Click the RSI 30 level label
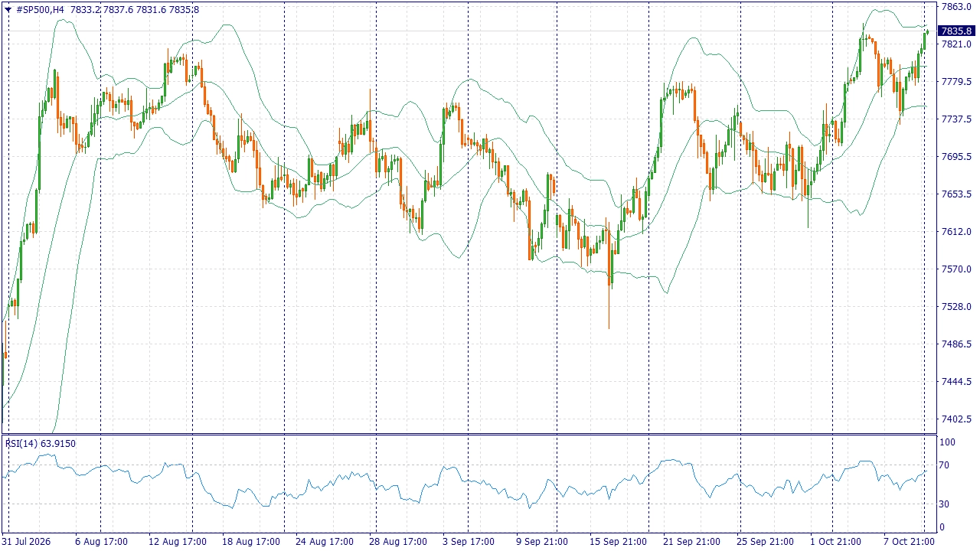 pyautogui.click(x=945, y=504)
